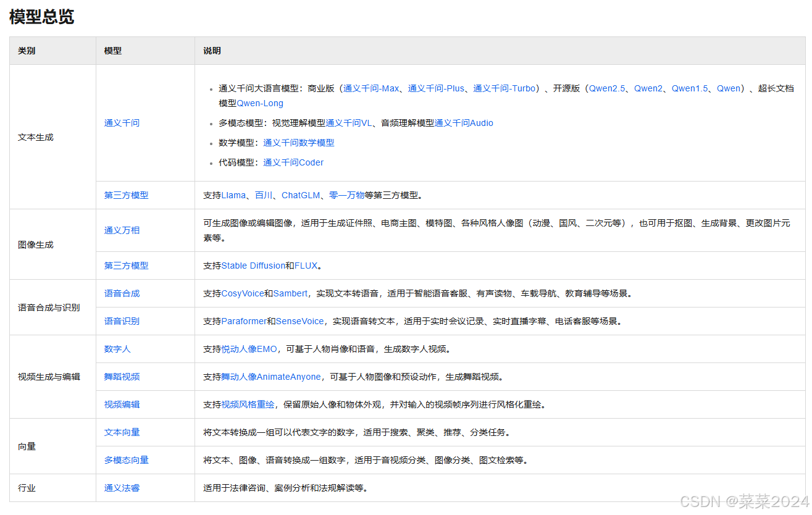Open the 舞动人像AnimateAnyone link

click(x=271, y=377)
